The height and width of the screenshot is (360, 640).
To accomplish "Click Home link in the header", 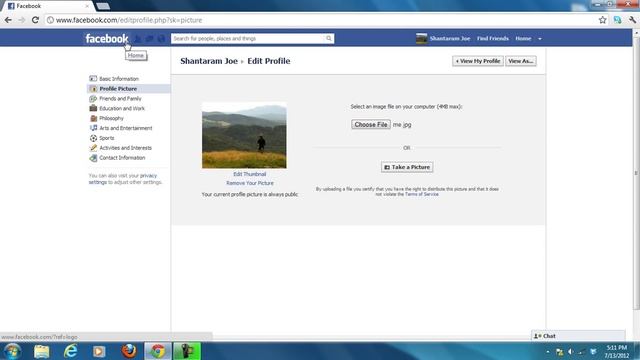I will point(523,38).
